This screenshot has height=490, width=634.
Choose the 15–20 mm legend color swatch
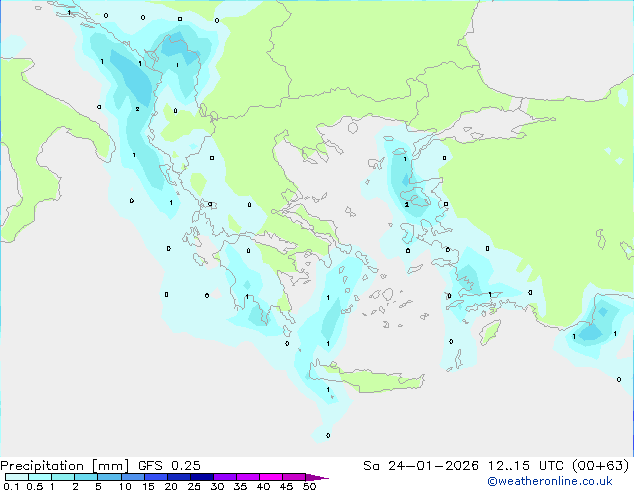tap(155, 477)
